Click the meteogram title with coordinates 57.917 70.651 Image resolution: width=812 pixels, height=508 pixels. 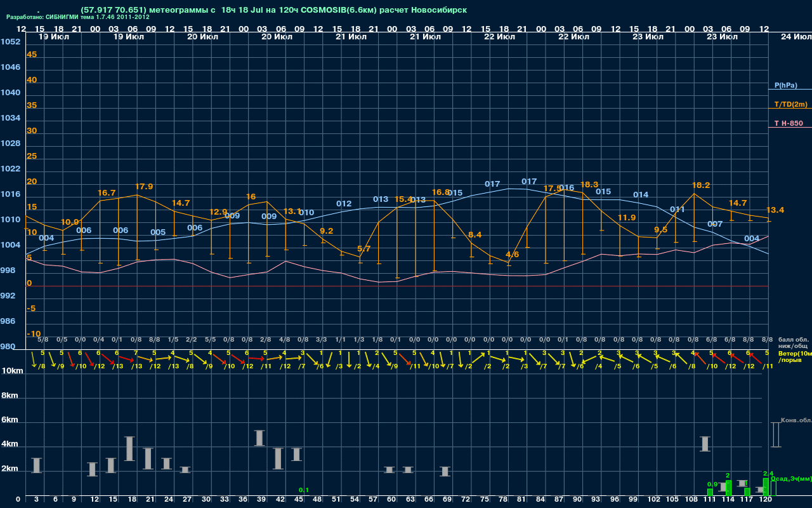click(274, 10)
